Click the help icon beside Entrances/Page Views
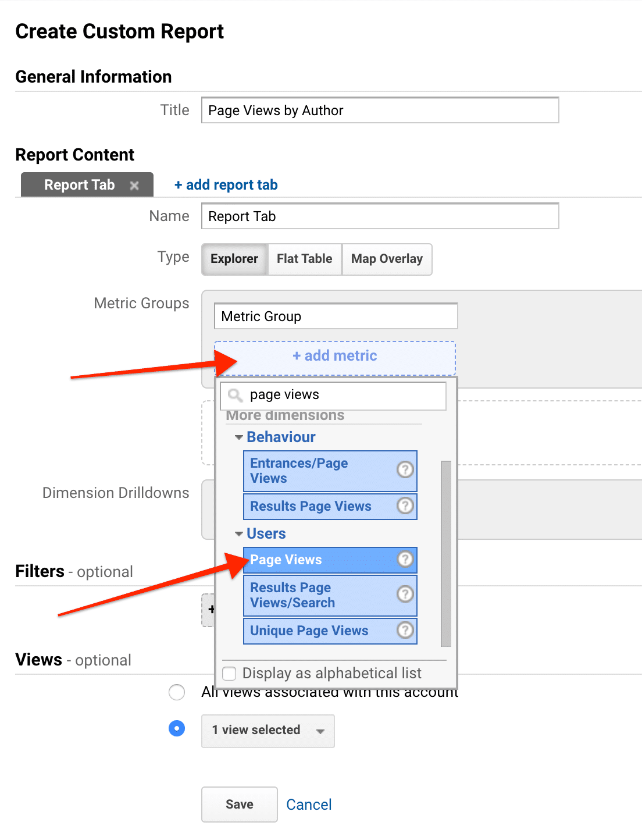Image resolution: width=642 pixels, height=840 pixels. point(405,470)
